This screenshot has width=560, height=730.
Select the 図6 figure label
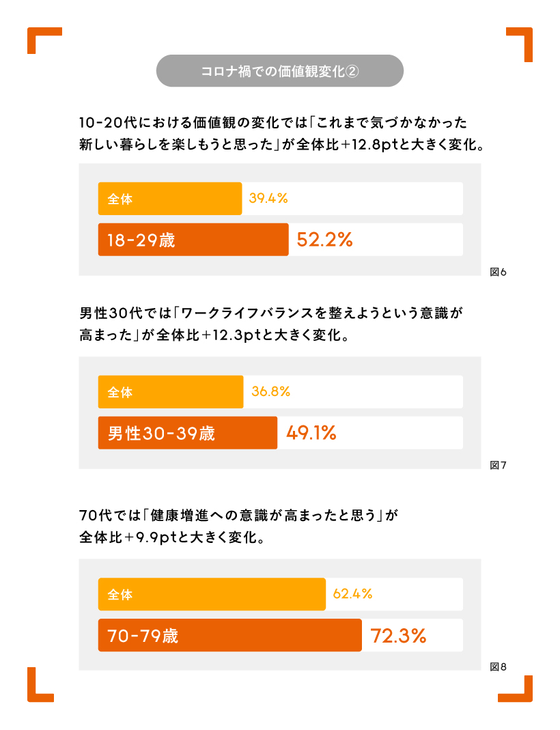click(498, 272)
